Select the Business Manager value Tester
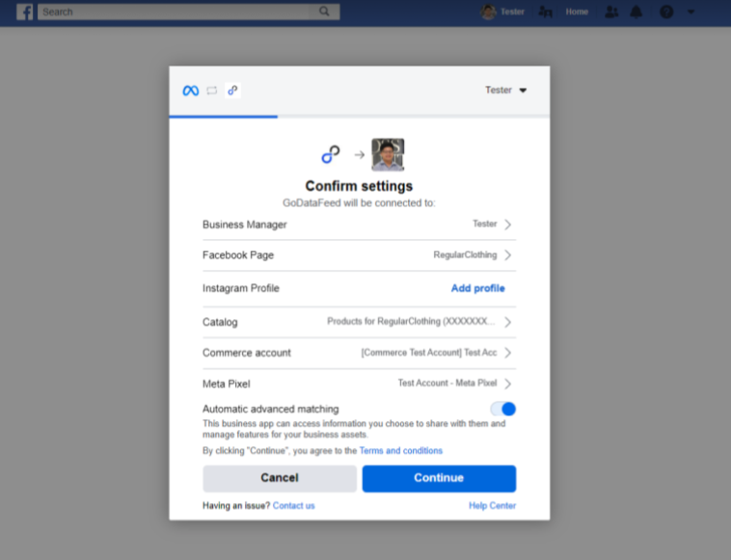This screenshot has width=731, height=560. pos(484,224)
